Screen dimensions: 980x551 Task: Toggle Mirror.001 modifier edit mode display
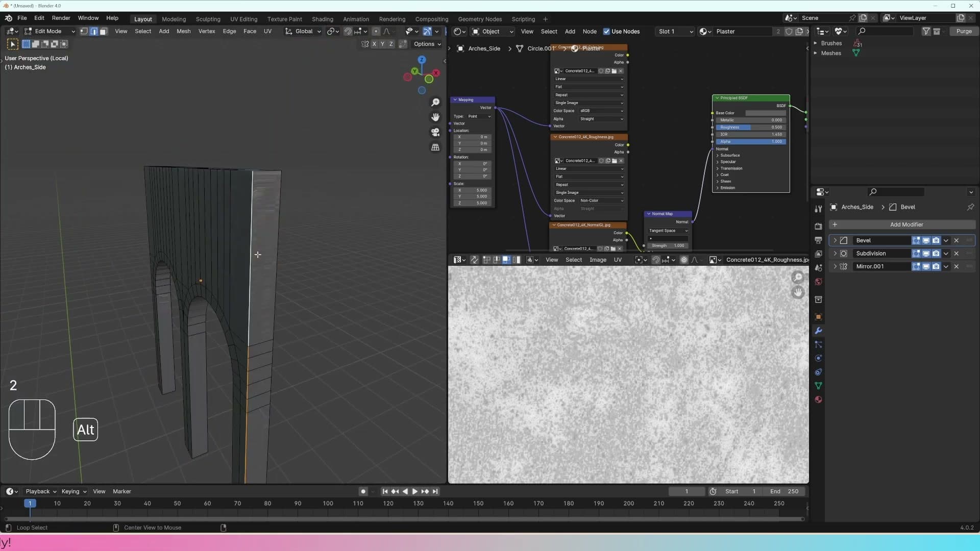916,266
